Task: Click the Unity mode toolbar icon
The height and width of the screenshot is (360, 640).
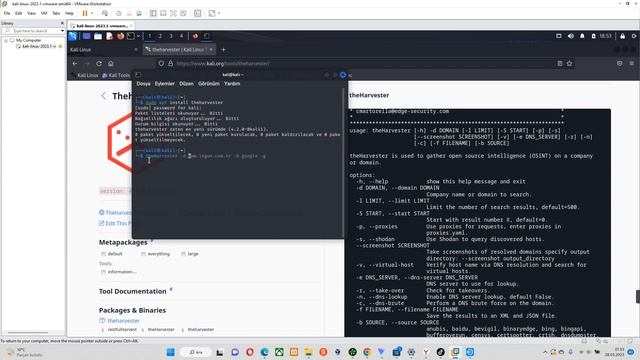Action: tap(183, 13)
